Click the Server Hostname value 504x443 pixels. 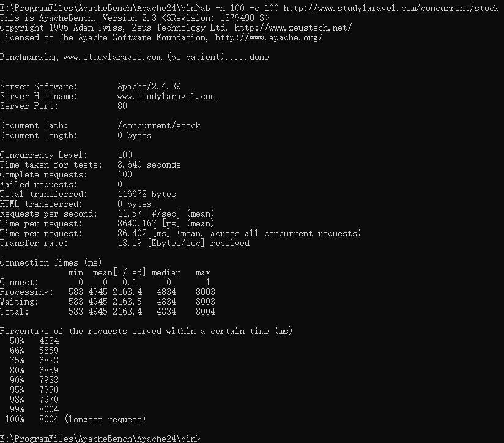click(x=166, y=97)
